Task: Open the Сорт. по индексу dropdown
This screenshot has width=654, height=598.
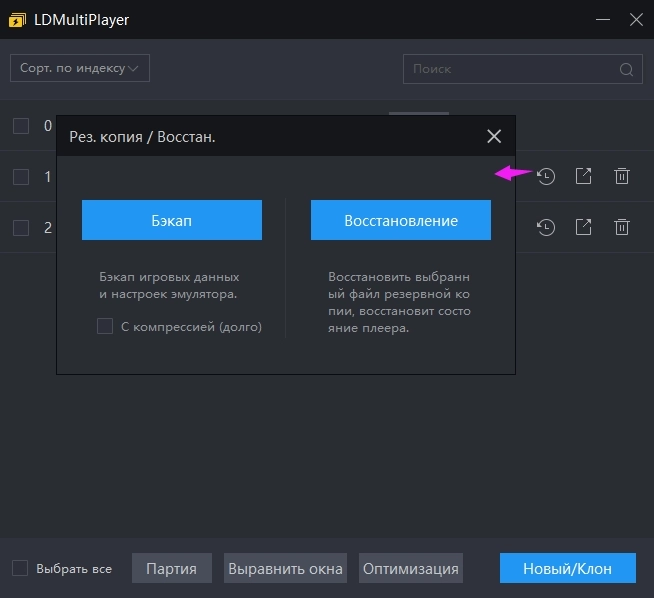Action: [80, 68]
